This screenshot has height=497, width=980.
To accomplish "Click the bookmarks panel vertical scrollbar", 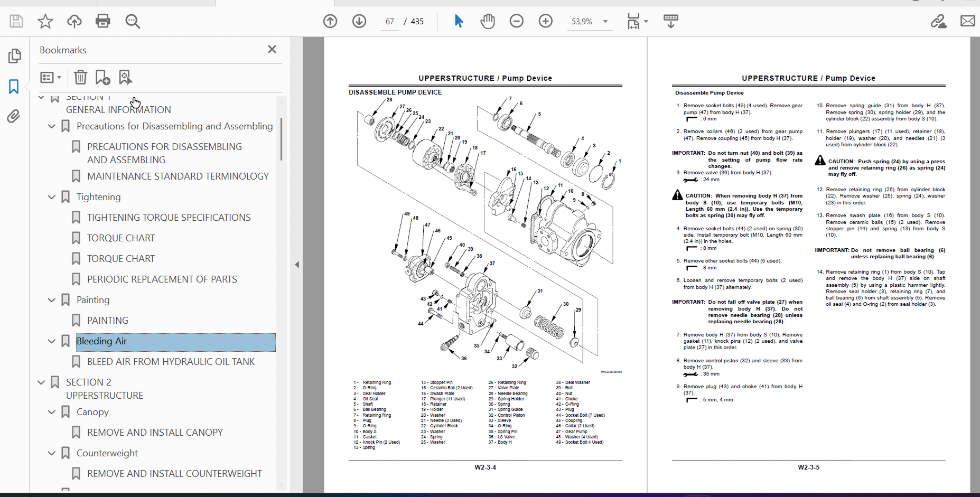I will pos(281,139).
